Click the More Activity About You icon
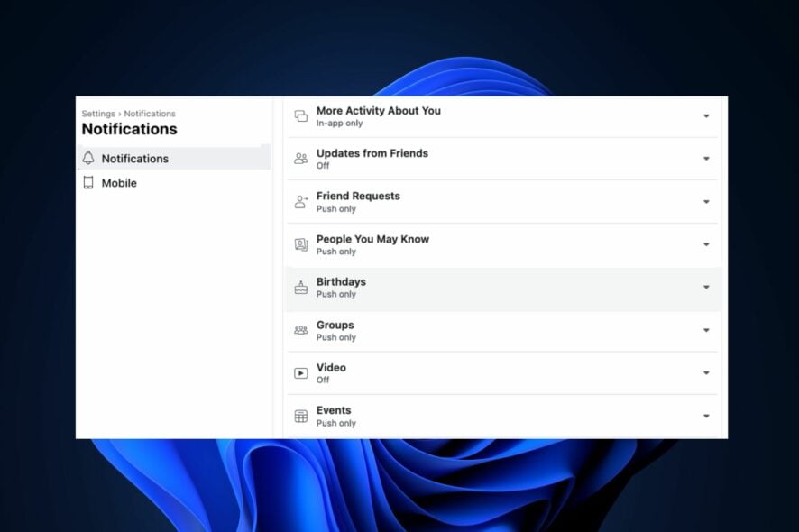The image size is (799, 532). (x=301, y=116)
